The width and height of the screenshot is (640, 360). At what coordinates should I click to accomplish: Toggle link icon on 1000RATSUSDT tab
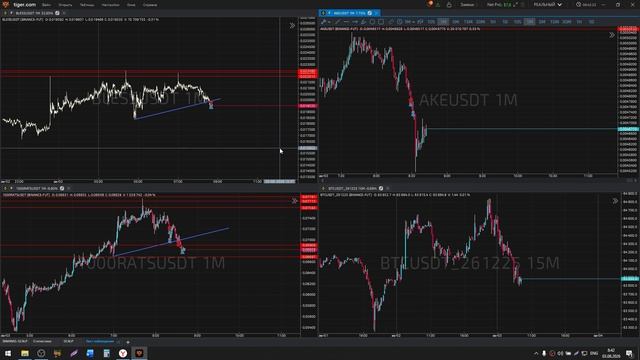62,188
